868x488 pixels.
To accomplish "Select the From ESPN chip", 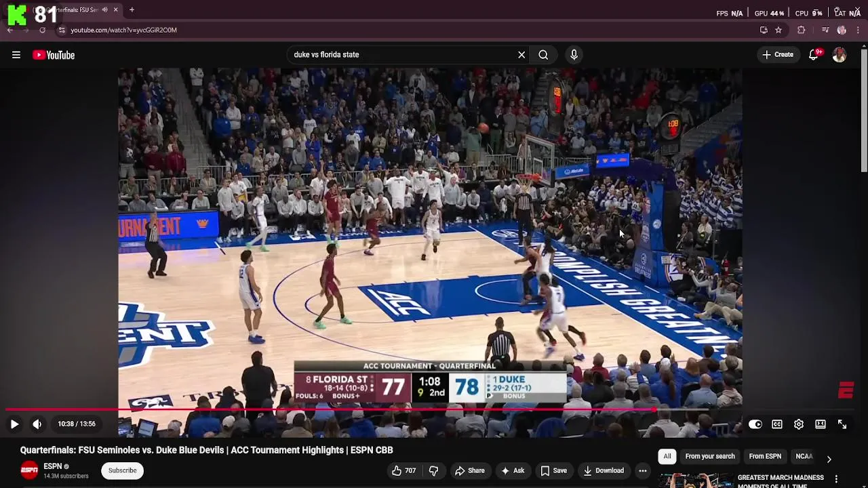I will (x=765, y=456).
